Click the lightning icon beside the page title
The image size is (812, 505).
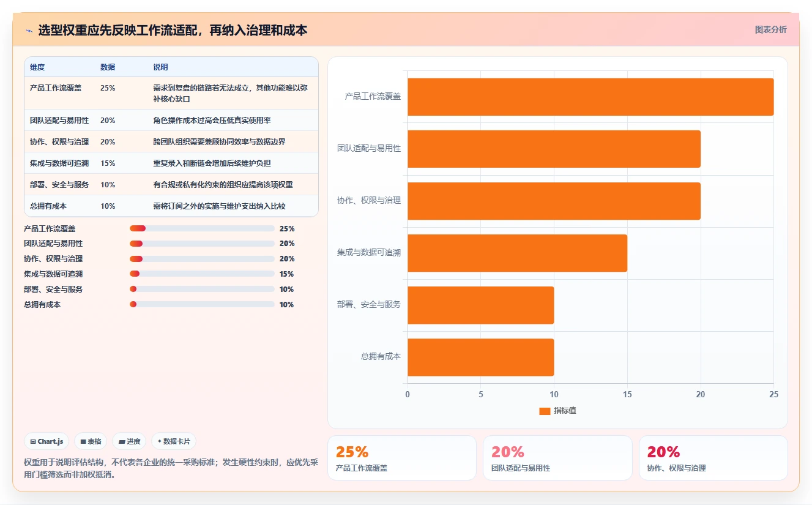(29, 30)
